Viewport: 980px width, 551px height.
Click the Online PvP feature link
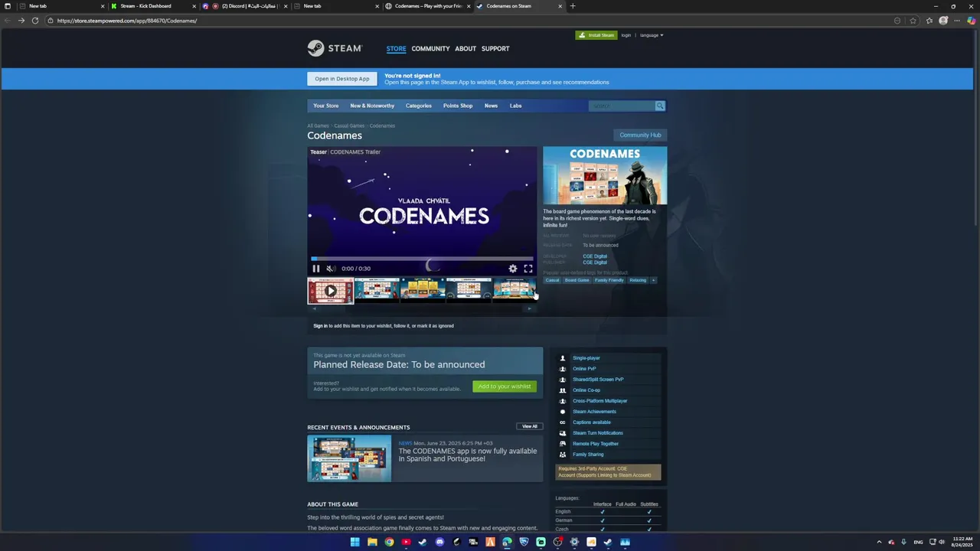584,369
